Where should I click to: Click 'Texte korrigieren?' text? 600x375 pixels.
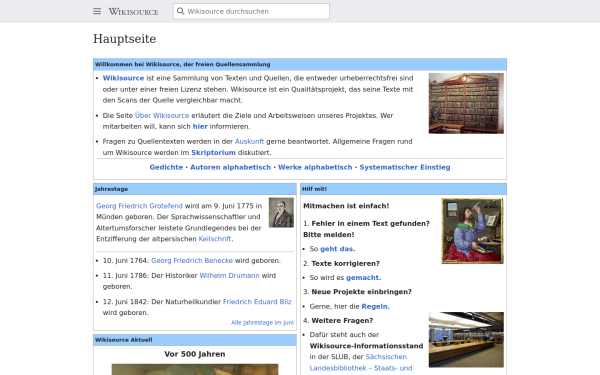coord(346,264)
